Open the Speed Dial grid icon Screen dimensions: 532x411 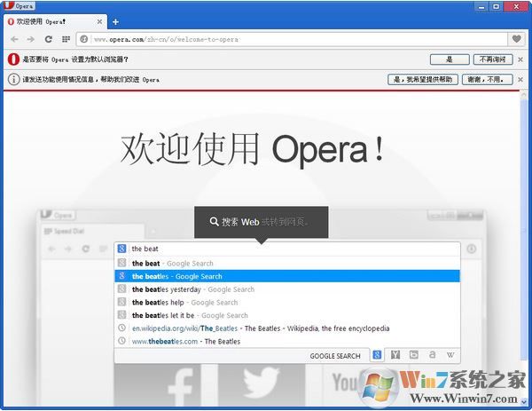pyautogui.click(x=66, y=39)
